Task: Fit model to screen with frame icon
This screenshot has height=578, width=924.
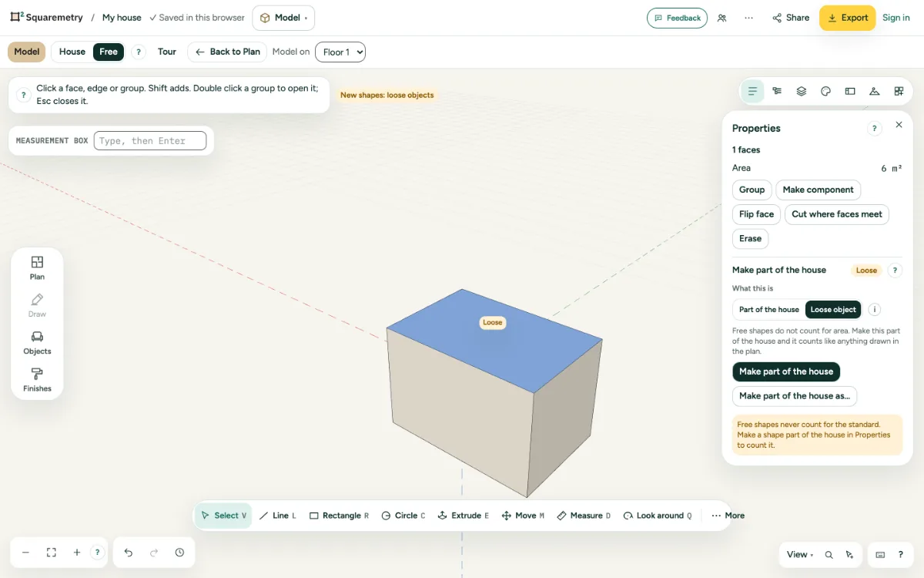Action: [52, 553]
